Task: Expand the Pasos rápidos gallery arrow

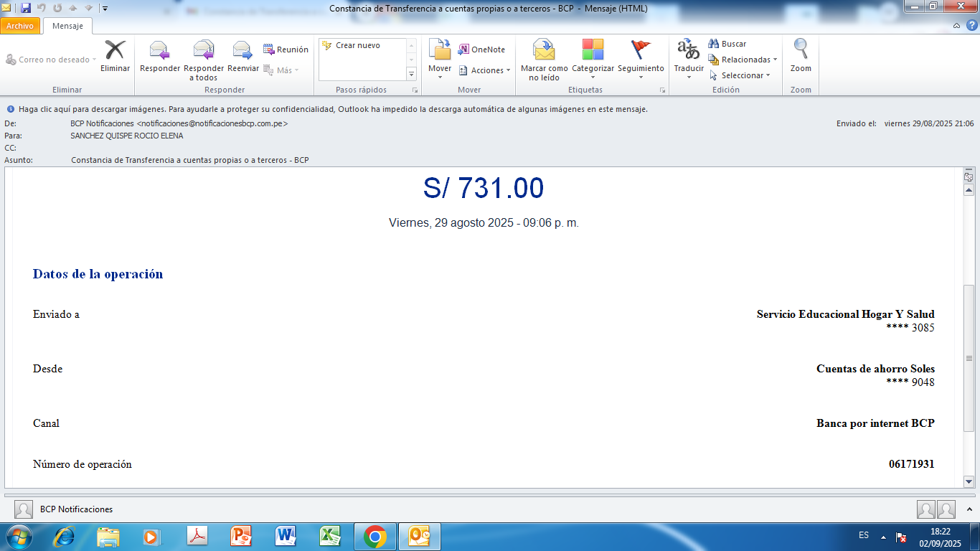Action: point(411,74)
